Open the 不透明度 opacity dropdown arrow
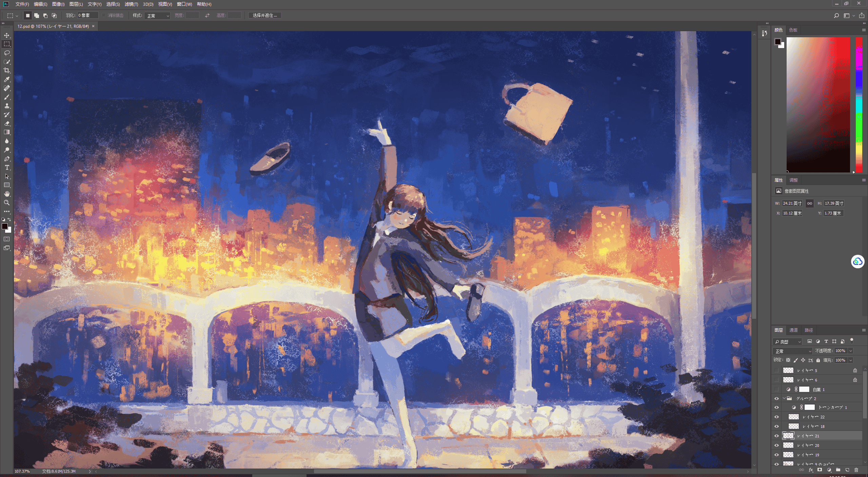Viewport: 868px width, 477px height. pos(850,351)
